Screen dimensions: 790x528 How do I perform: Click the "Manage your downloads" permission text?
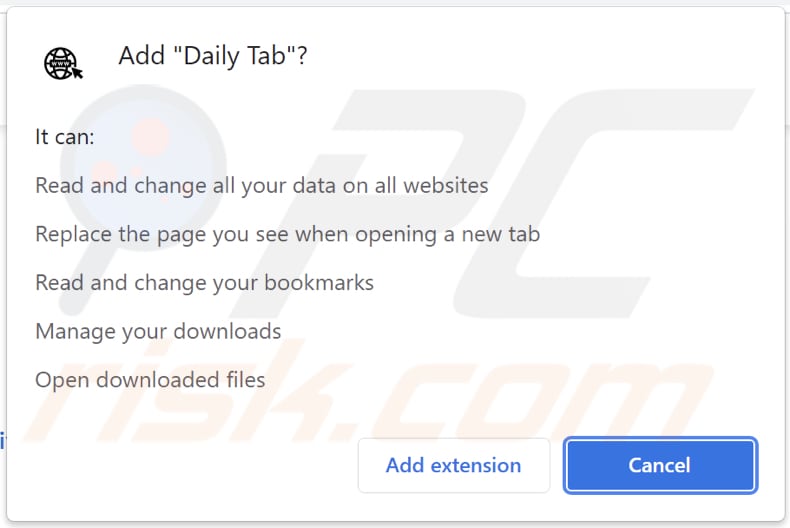[x=158, y=331]
